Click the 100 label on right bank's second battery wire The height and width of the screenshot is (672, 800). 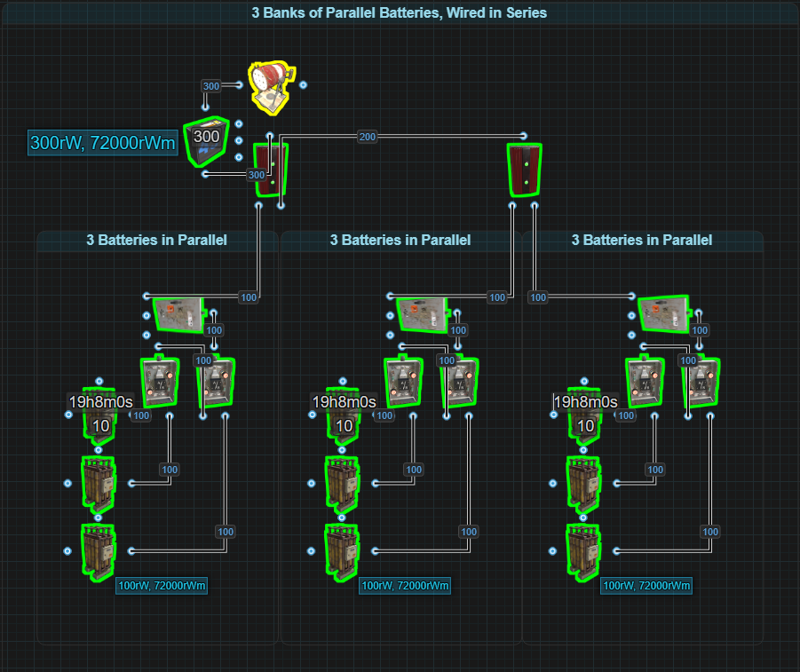[655, 470]
